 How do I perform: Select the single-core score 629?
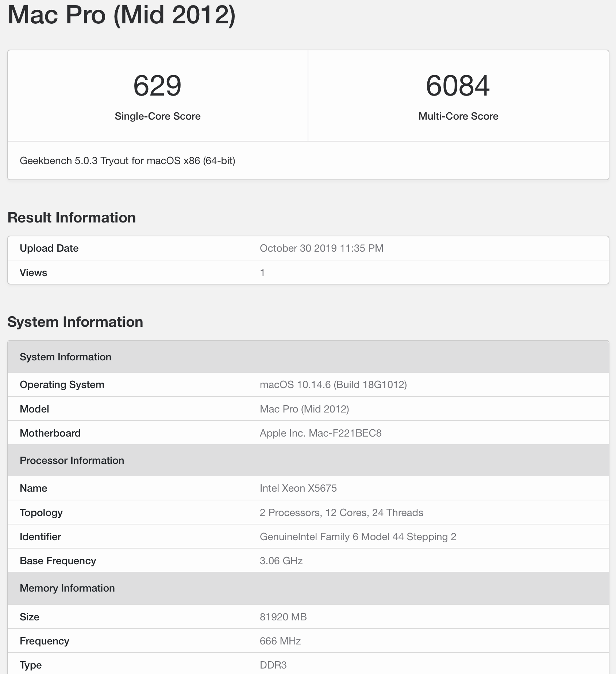coord(157,86)
